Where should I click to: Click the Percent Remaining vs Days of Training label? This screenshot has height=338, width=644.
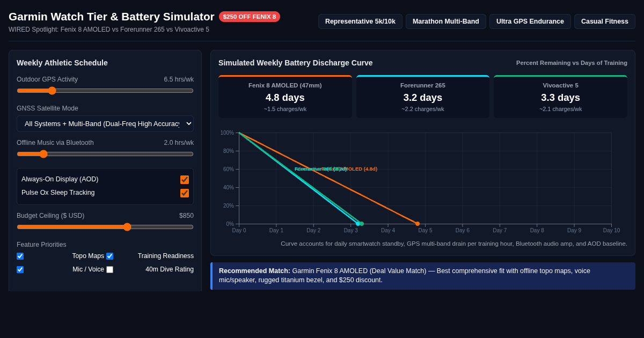572,63
